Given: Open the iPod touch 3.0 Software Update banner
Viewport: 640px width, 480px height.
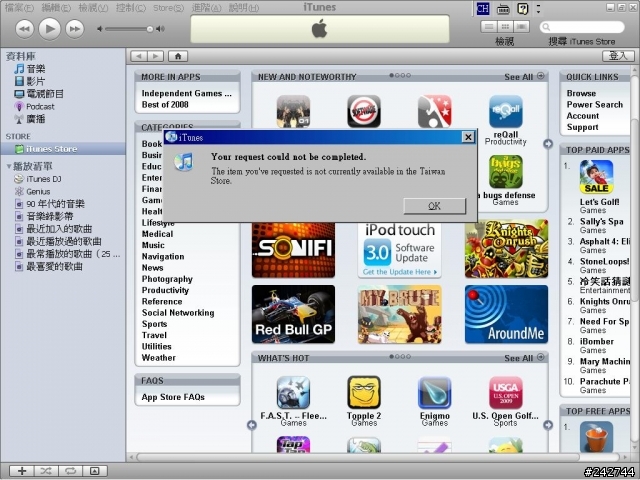Looking at the screenshot, I should pos(400,250).
